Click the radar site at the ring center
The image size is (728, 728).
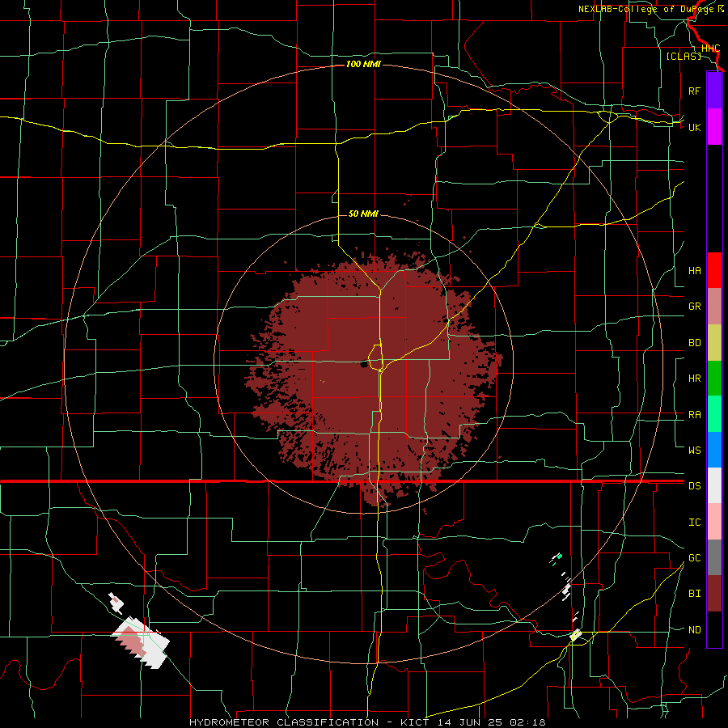tap(363, 364)
